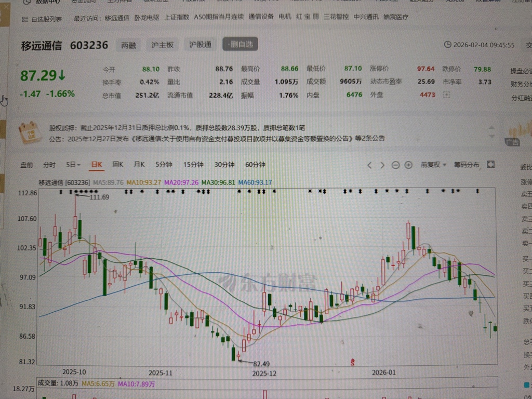532x399 pixels.
Task: Click the right arrow chart navigation icon
Action: pyautogui.click(x=382, y=165)
